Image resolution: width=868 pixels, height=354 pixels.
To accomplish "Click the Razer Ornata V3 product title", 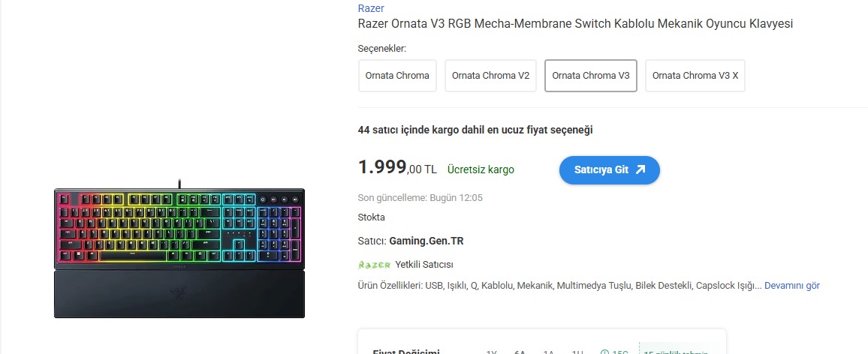I will coord(575,24).
